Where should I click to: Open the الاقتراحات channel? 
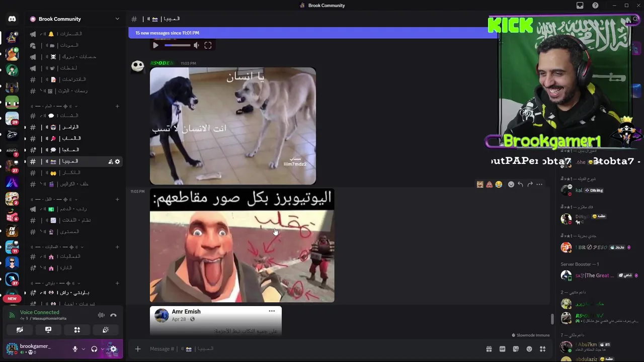74,79
